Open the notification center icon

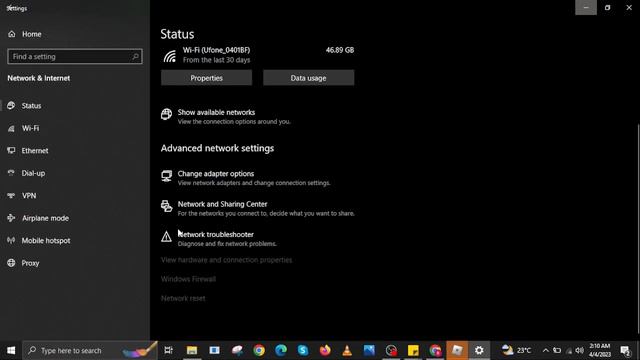[x=625, y=350]
